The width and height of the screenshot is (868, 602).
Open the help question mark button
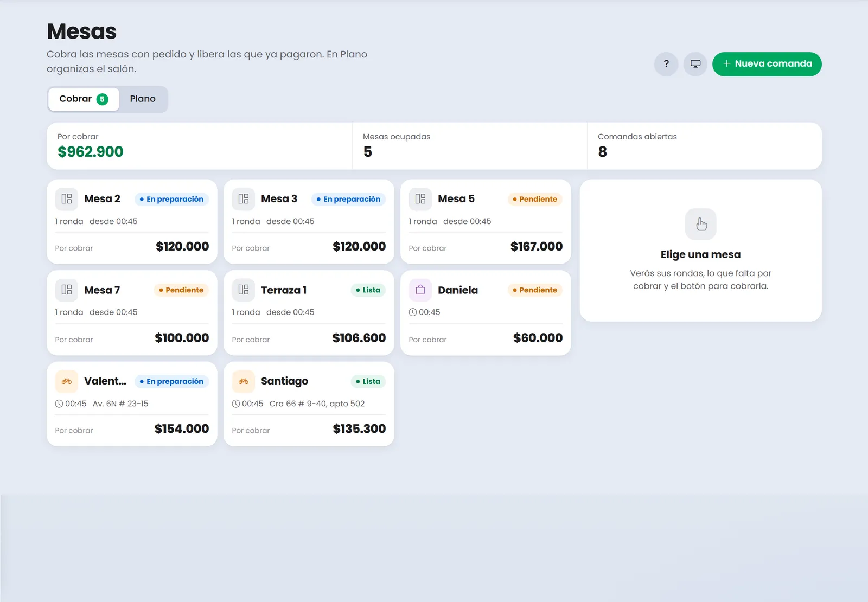pos(666,64)
